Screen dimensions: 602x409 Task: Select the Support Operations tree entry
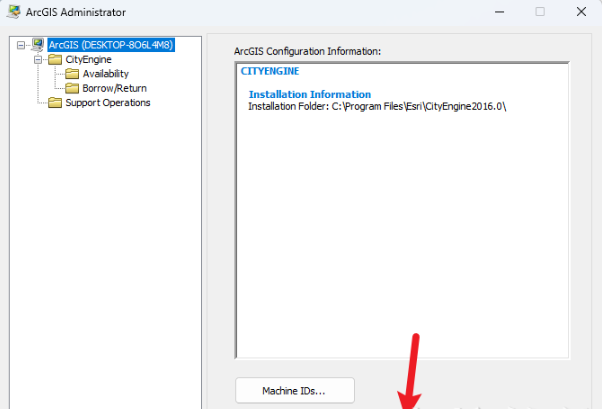(108, 102)
